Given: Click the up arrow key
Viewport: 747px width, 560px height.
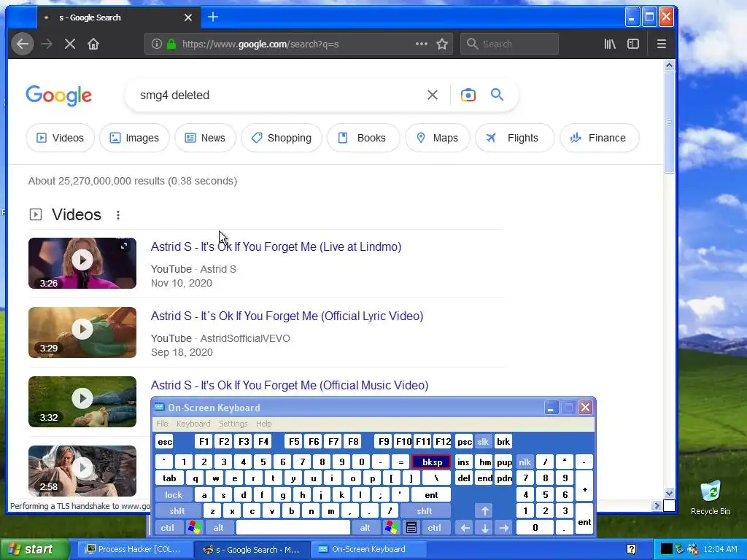Looking at the screenshot, I should tap(484, 511).
